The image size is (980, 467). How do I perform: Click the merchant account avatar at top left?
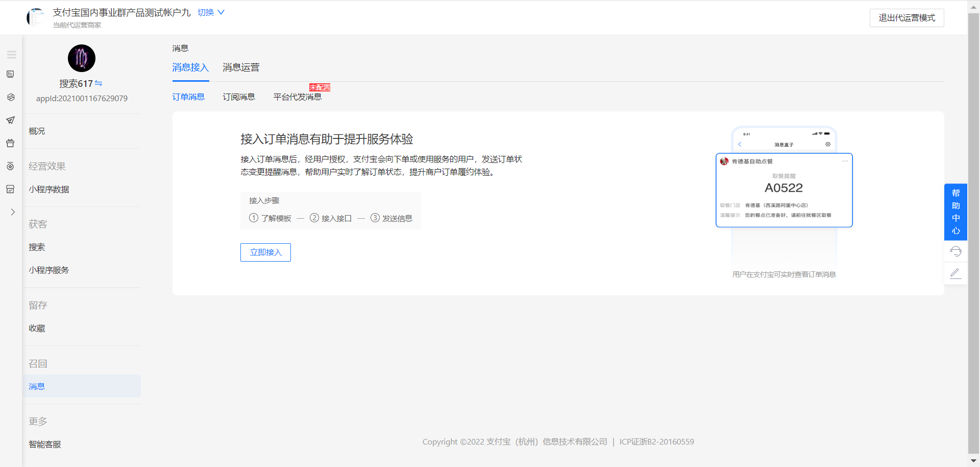36,17
